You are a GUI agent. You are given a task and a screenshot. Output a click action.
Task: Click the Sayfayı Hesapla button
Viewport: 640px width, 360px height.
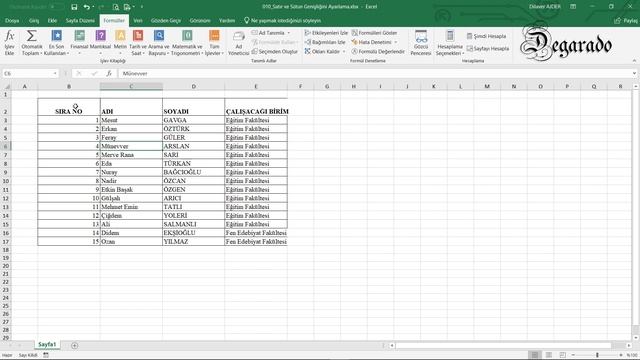(x=488, y=49)
